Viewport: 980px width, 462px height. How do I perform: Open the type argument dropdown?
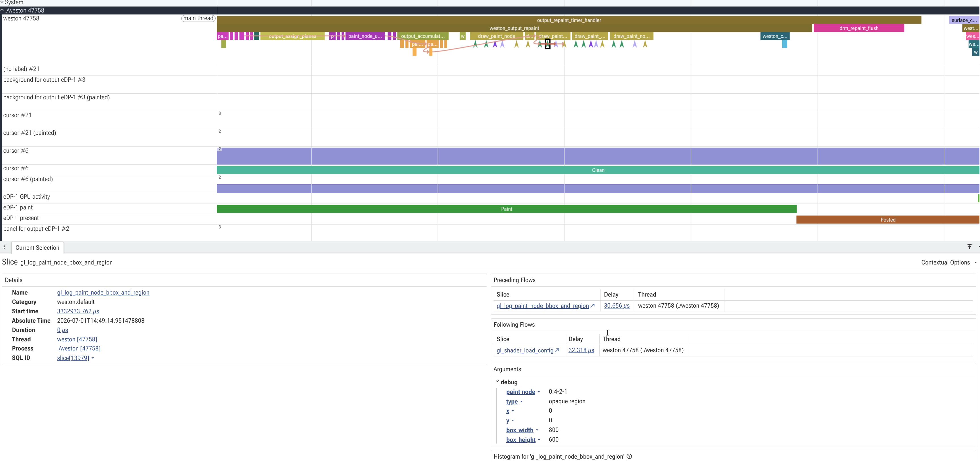(x=514, y=402)
